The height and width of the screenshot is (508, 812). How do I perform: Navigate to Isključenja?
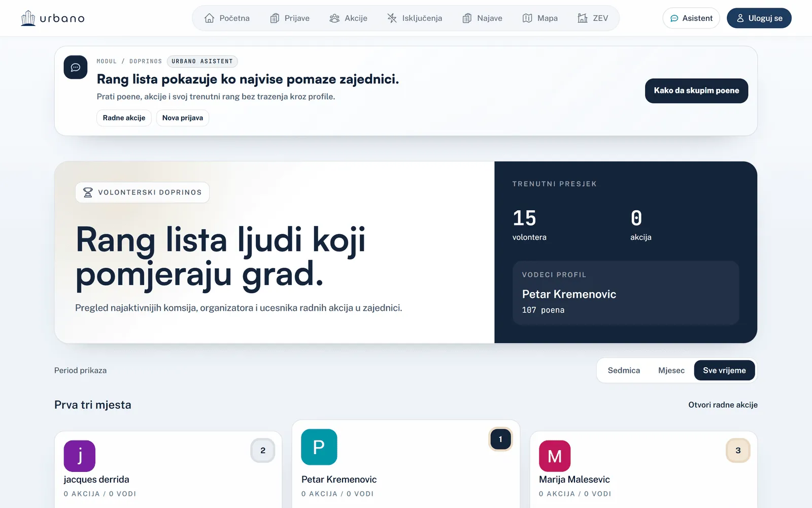pyautogui.click(x=415, y=18)
